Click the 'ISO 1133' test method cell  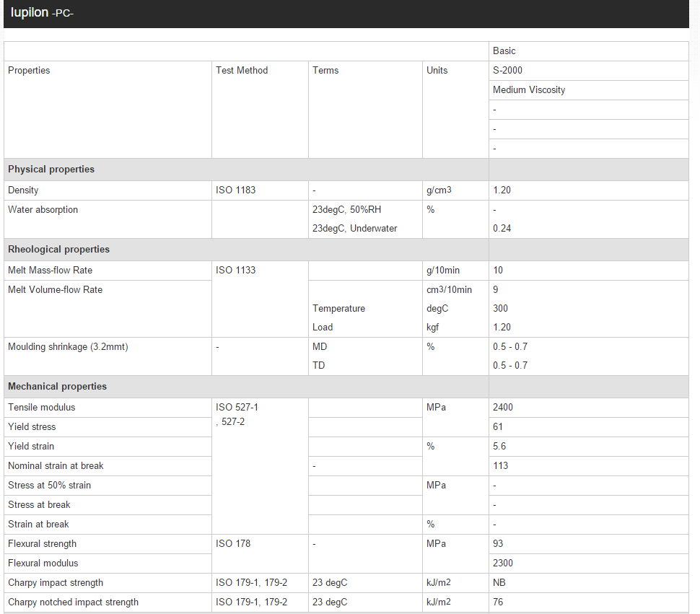(260, 299)
